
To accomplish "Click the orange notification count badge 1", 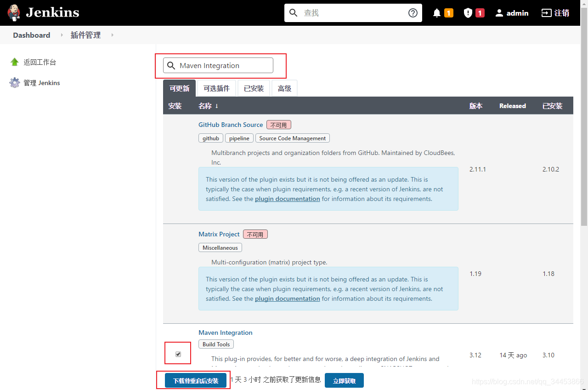I will pyautogui.click(x=449, y=13).
